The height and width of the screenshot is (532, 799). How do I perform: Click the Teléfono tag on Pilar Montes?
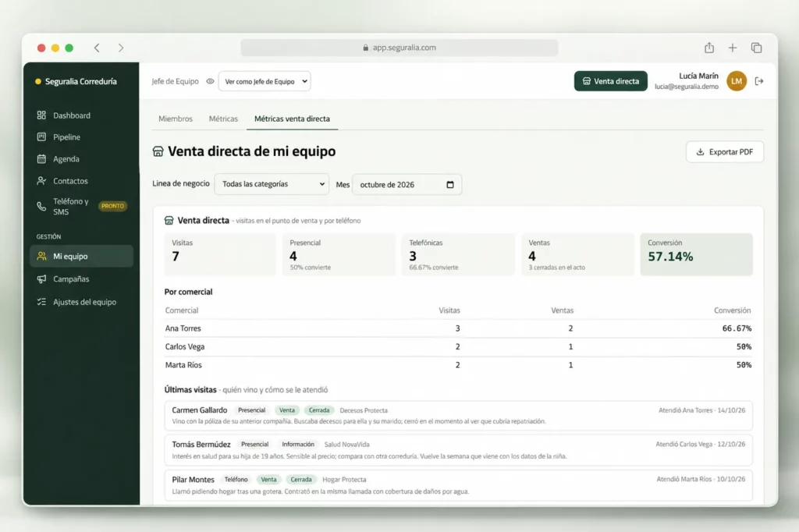(x=236, y=480)
